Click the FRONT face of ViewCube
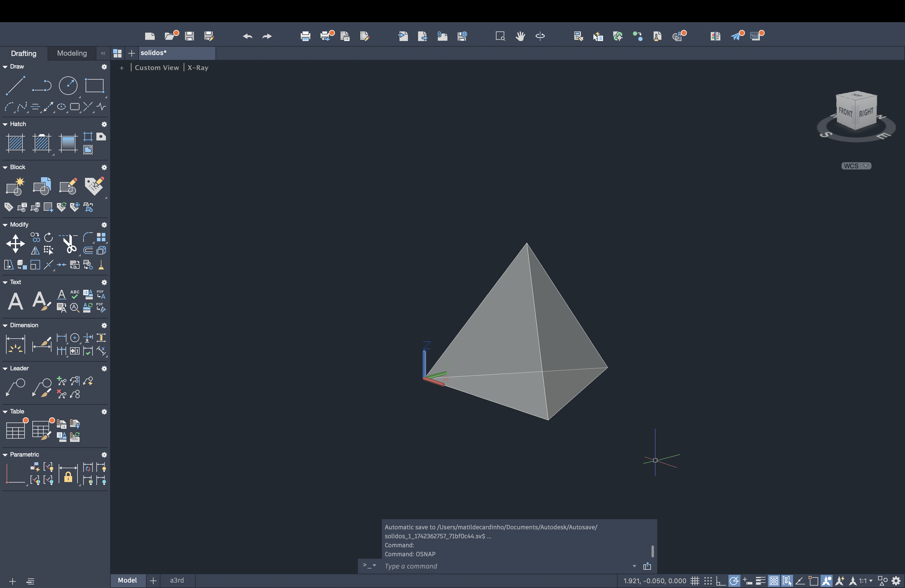Viewport: 905px width, 588px height. pyautogui.click(x=845, y=112)
